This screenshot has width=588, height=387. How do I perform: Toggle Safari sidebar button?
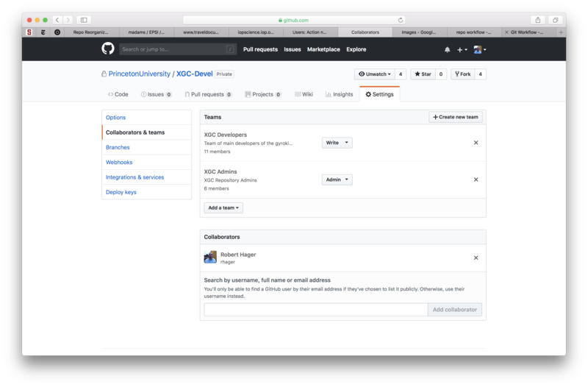[x=84, y=20]
